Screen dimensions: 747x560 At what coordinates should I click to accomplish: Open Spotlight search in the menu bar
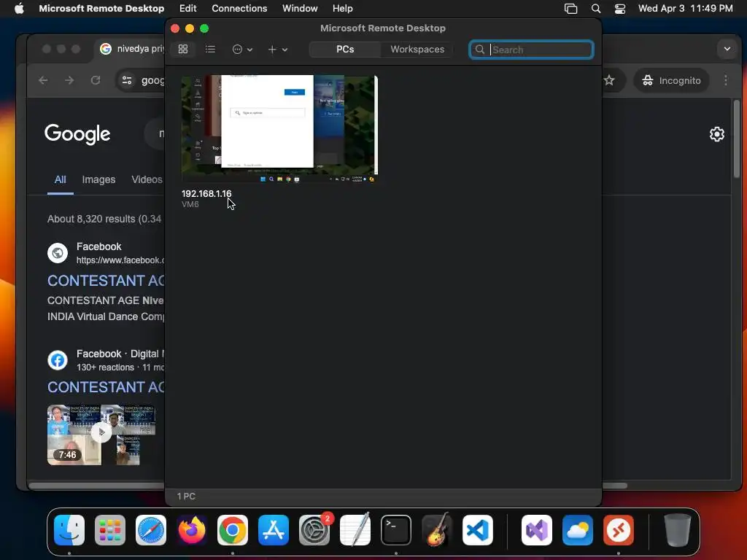click(595, 8)
